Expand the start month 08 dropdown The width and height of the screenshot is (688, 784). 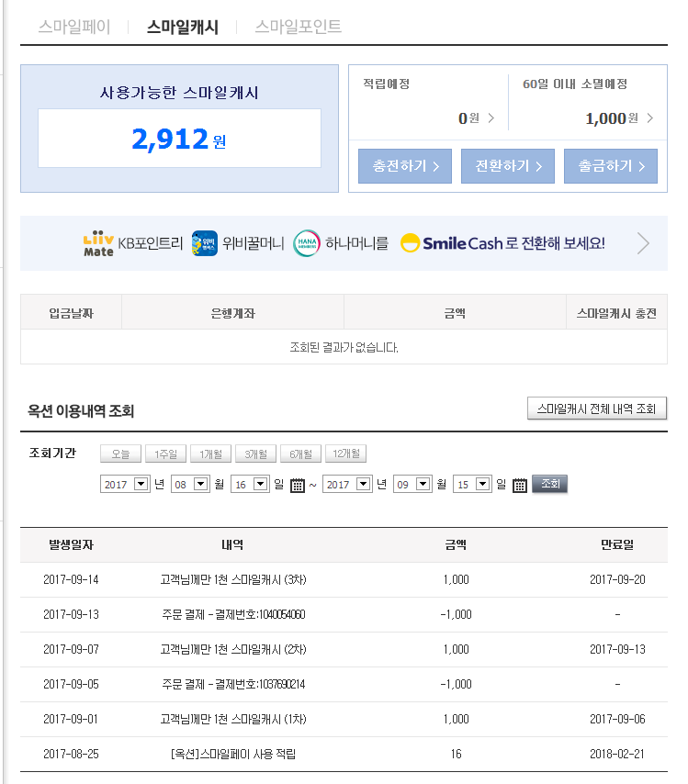tap(201, 484)
